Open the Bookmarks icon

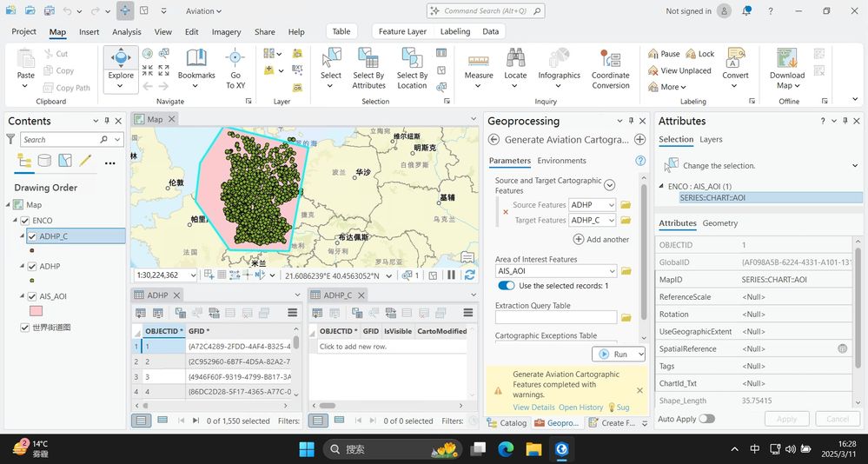196,58
